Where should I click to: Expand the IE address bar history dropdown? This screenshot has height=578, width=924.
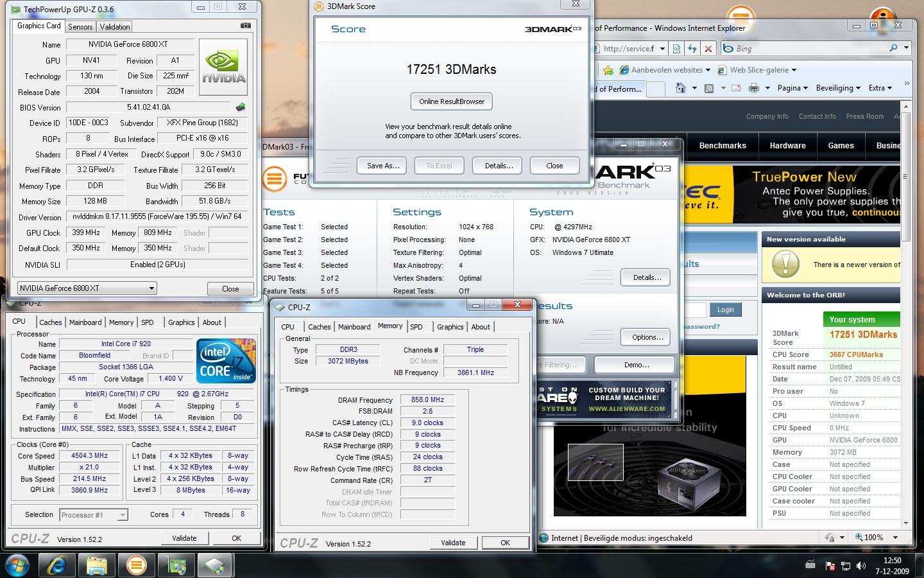coord(662,48)
